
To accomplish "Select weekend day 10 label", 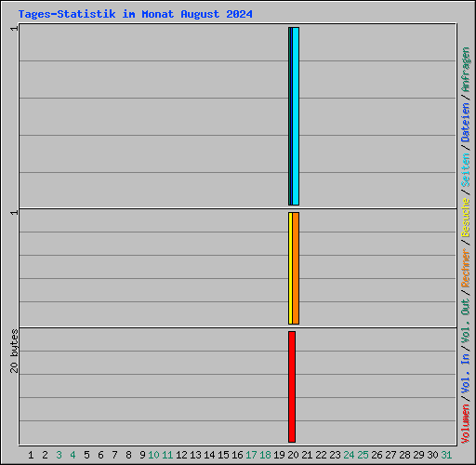I will point(153,455).
